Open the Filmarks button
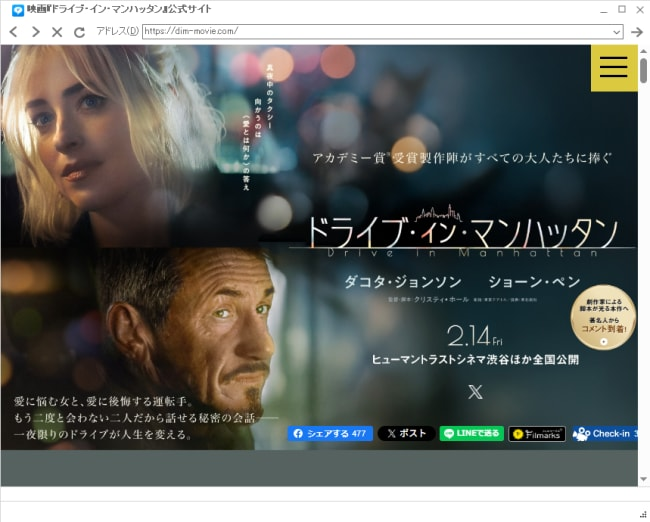The image size is (650, 522). click(537, 434)
